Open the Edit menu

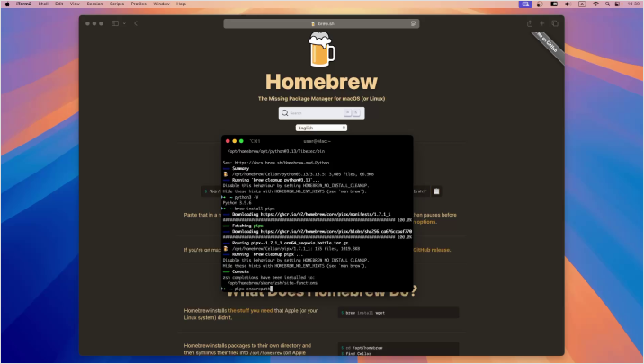click(59, 4)
